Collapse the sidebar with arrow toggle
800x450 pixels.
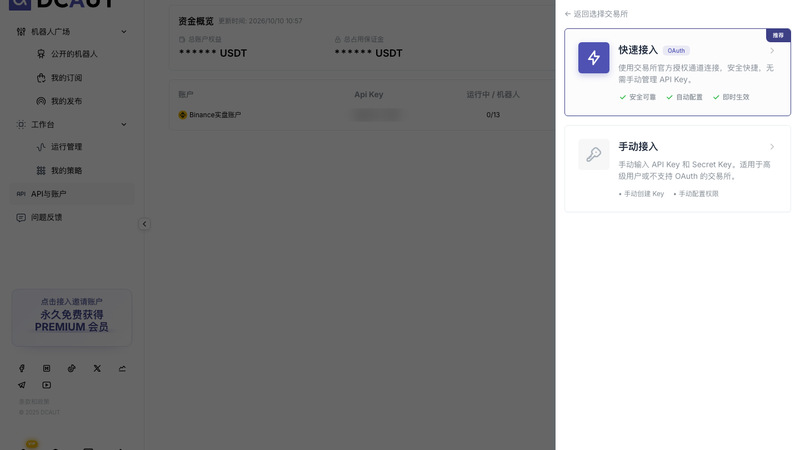tap(144, 224)
